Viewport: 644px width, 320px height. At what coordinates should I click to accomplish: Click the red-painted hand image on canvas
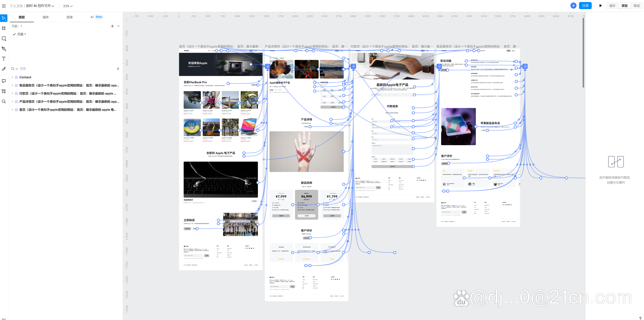pos(306,152)
